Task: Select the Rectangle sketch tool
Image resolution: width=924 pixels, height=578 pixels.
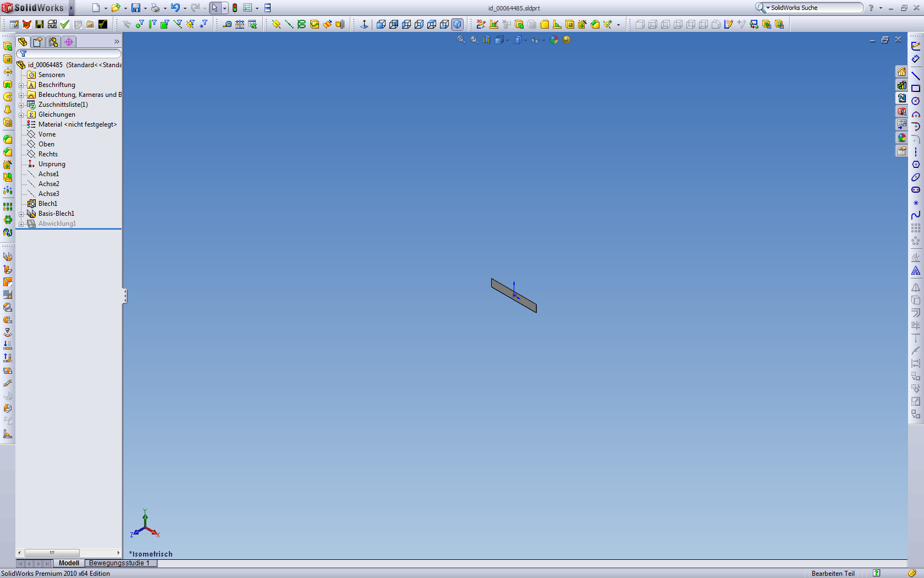Action: click(x=916, y=88)
